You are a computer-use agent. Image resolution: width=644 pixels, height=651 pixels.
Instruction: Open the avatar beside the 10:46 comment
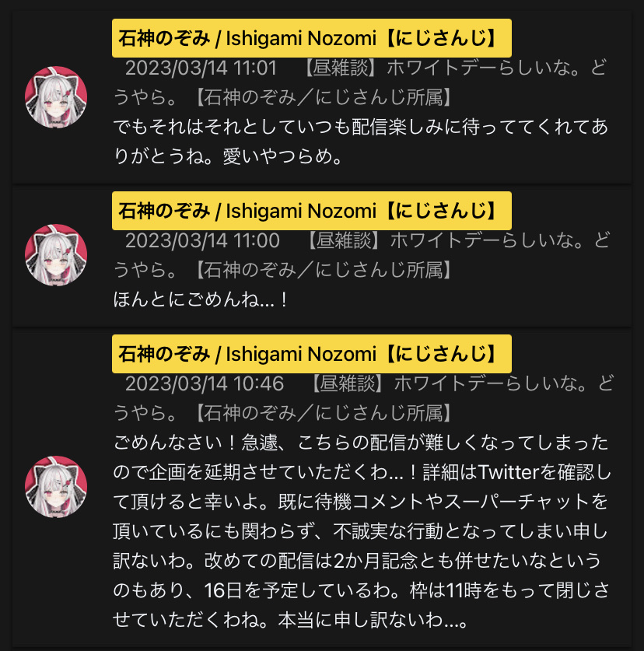[56, 487]
